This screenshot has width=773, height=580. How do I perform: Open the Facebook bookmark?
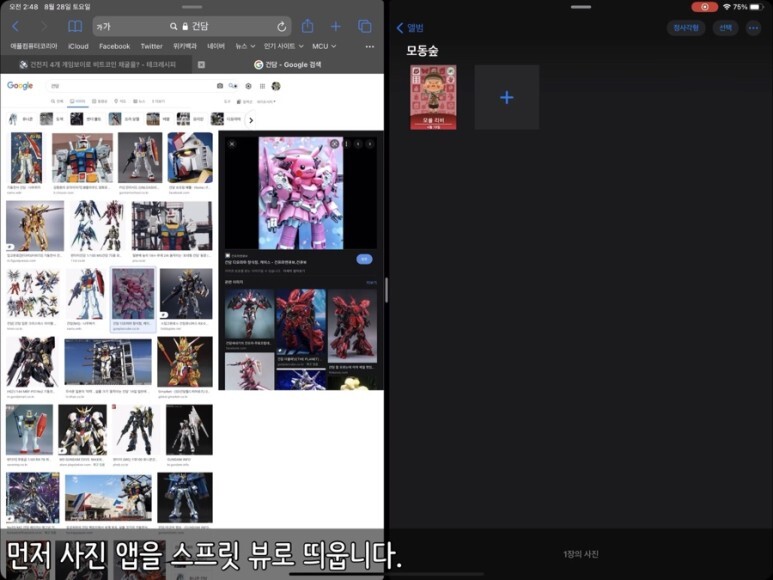pyautogui.click(x=114, y=46)
